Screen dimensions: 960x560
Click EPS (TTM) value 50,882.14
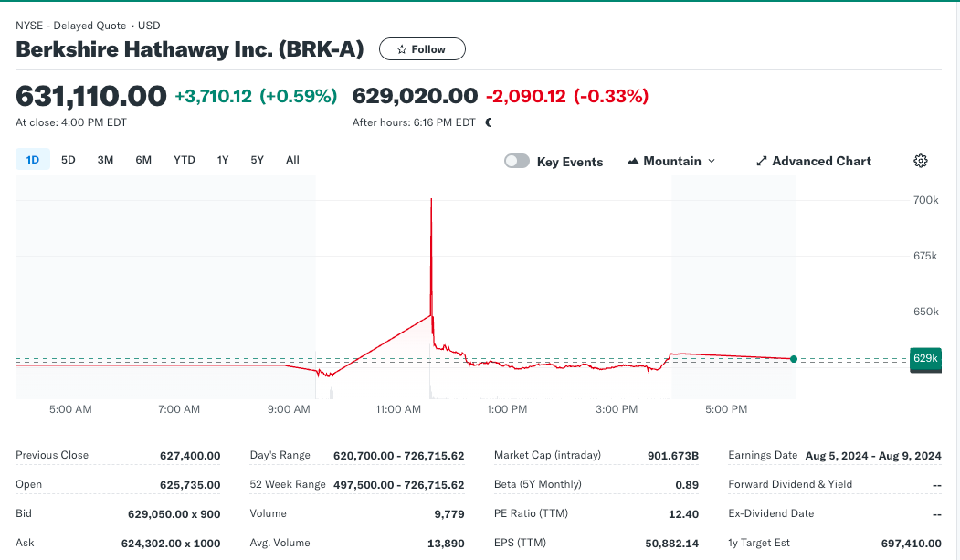click(671, 544)
